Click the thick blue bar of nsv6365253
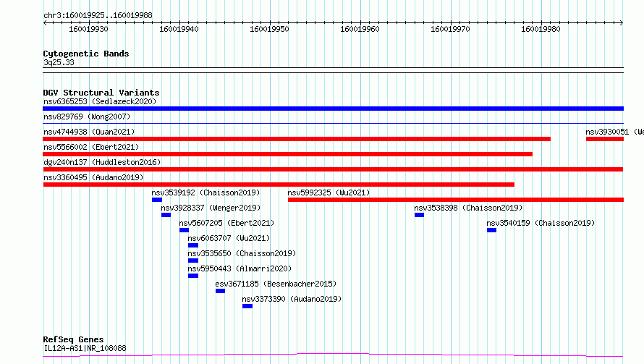 coord(333,109)
